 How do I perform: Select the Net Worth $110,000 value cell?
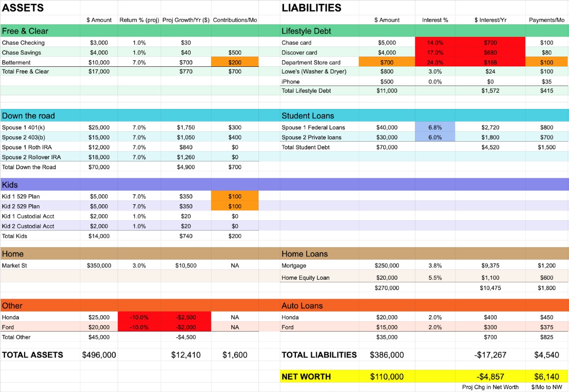(387, 377)
